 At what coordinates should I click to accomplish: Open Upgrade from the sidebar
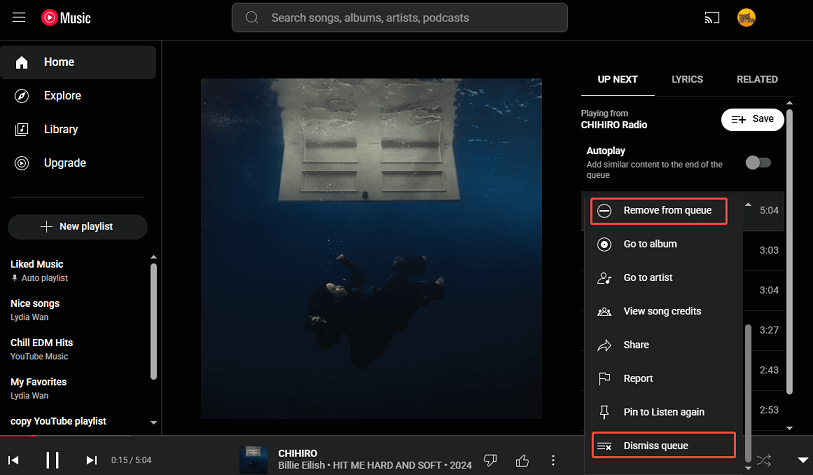[x=78, y=163]
